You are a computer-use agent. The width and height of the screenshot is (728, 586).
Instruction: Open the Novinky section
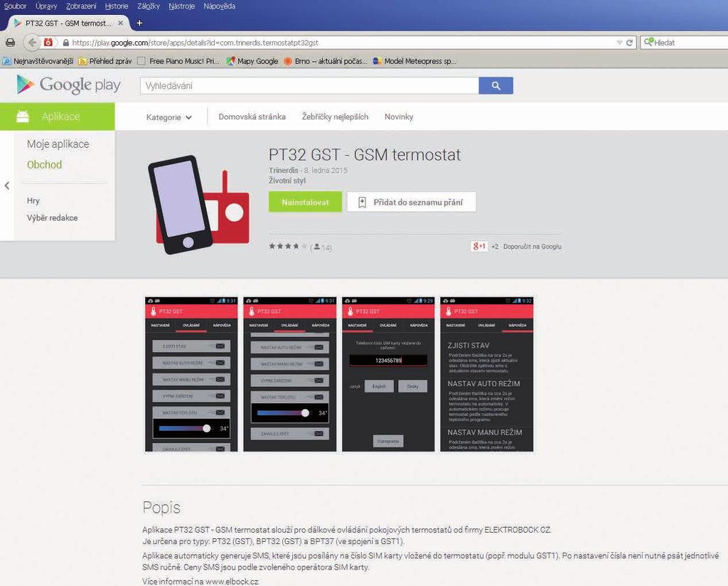pos(399,117)
